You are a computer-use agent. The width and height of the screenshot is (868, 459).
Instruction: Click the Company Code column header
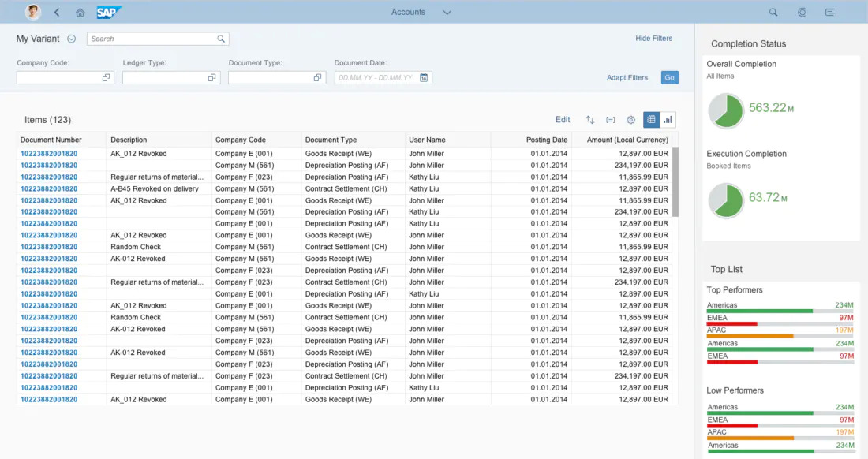coord(240,140)
